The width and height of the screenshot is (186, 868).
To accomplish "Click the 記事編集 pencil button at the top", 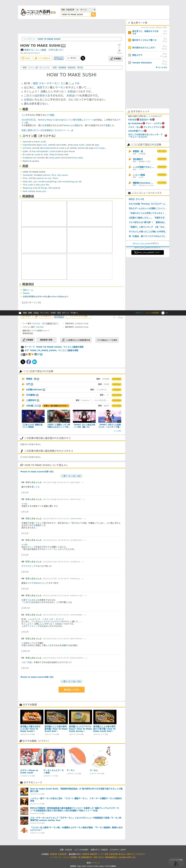I will pyautogui.click(x=115, y=59).
